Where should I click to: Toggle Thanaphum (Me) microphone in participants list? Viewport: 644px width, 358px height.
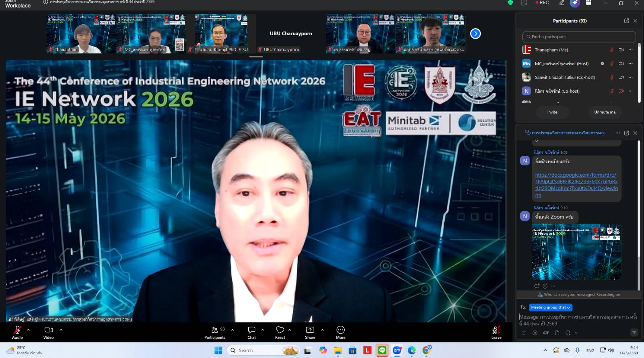point(612,50)
